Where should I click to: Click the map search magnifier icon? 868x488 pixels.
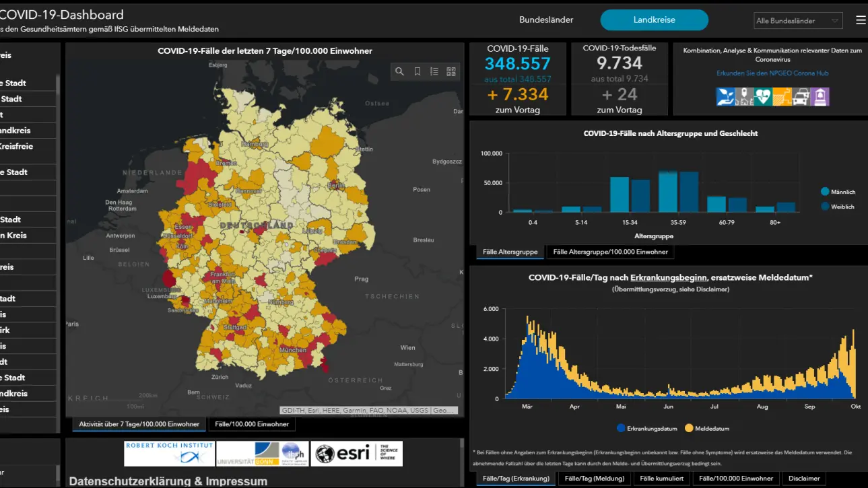[x=400, y=71]
